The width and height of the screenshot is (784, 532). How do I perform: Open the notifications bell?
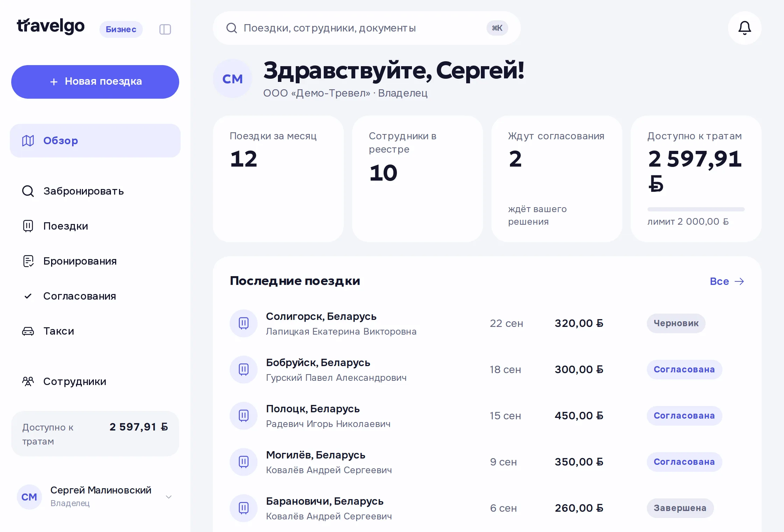coord(744,28)
